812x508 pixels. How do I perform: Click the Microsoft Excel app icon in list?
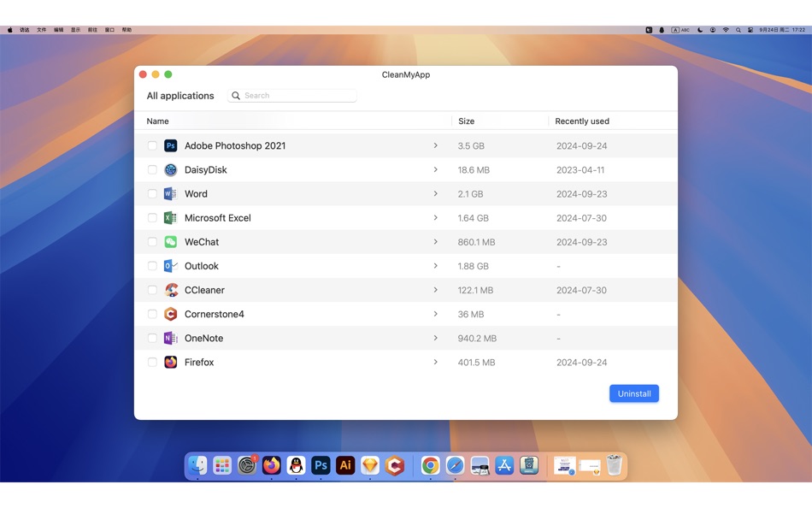pyautogui.click(x=170, y=218)
